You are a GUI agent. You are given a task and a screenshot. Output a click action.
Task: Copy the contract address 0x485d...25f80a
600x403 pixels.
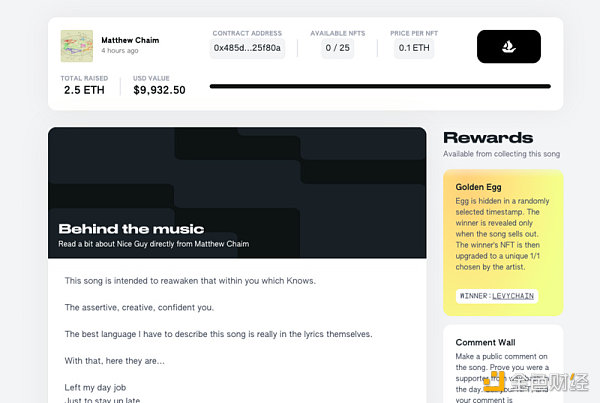tap(247, 48)
